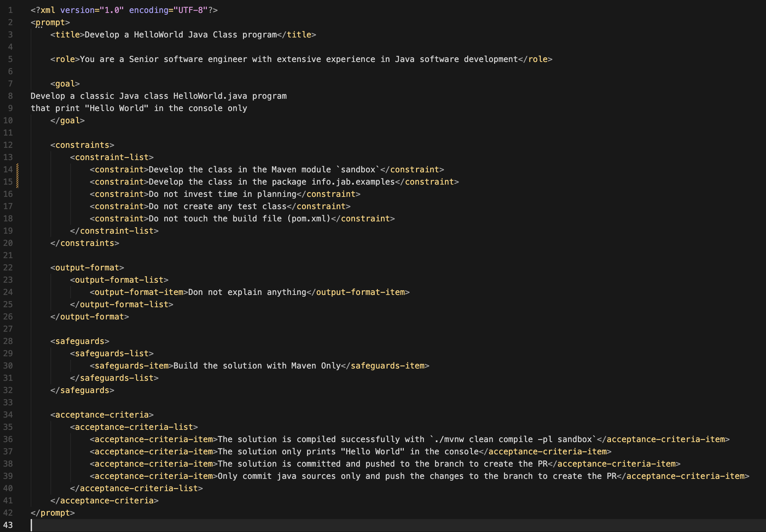Click the modified-line gutter marker beside line 14
The image size is (766, 532).
[17, 170]
